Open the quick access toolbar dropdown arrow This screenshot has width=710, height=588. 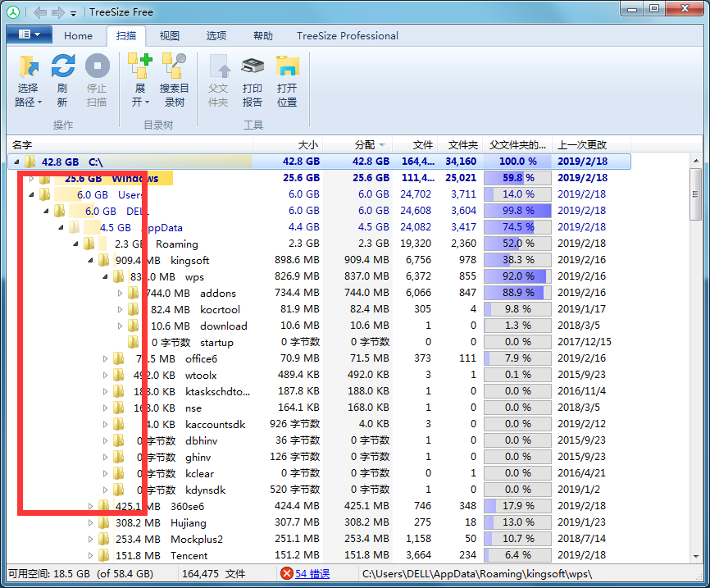coord(74,13)
